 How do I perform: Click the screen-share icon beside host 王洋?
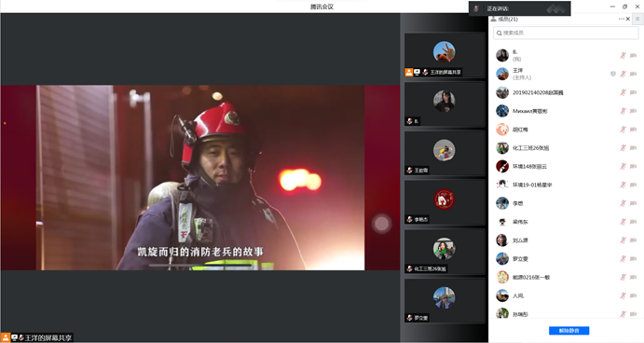[x=613, y=74]
